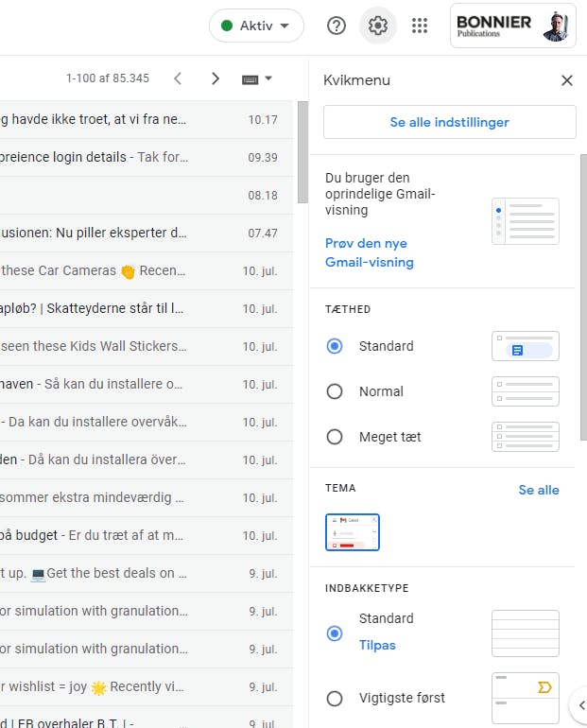587x728 pixels.
Task: Go to older emails page arrow
Action: [215, 78]
